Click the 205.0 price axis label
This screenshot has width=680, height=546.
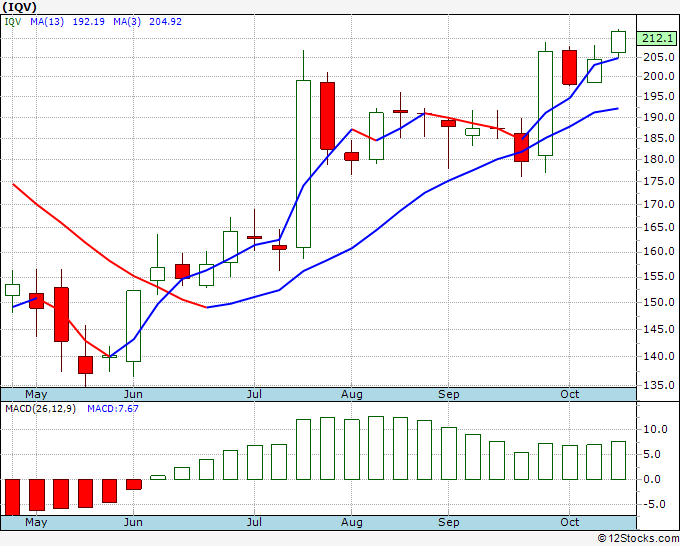coord(660,57)
